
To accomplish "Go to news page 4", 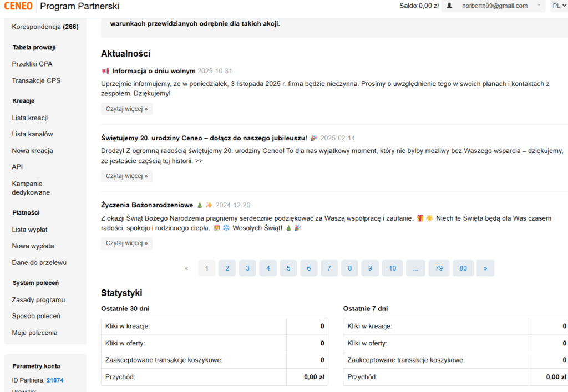I will click(x=268, y=268).
